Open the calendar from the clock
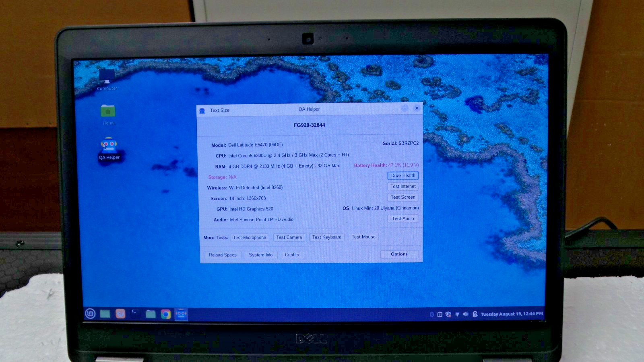 click(x=512, y=314)
